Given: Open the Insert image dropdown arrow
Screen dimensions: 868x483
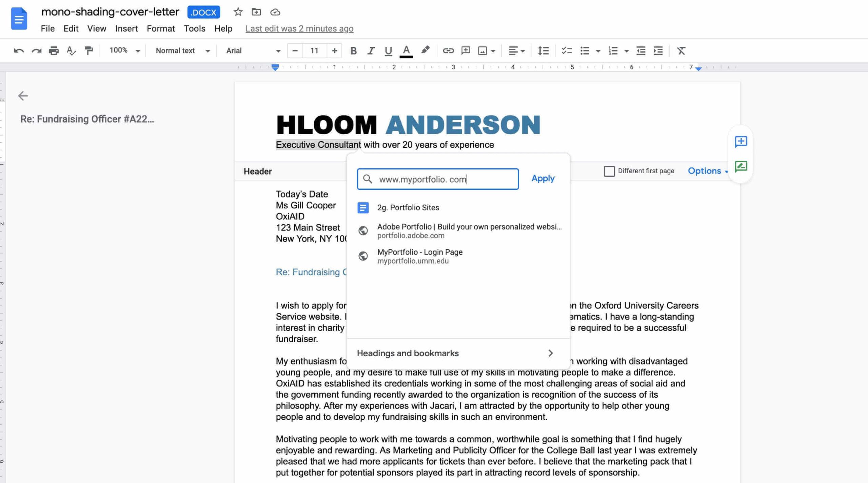Looking at the screenshot, I should click(493, 51).
